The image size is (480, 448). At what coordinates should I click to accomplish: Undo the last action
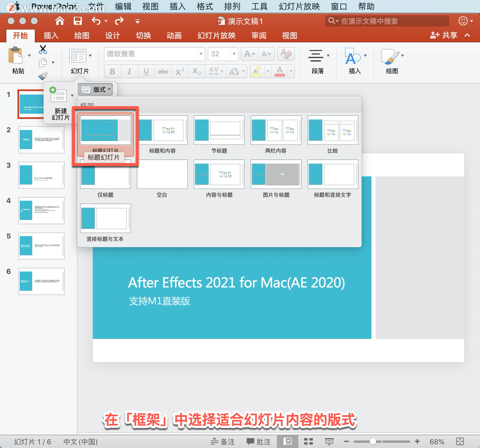[x=96, y=21]
